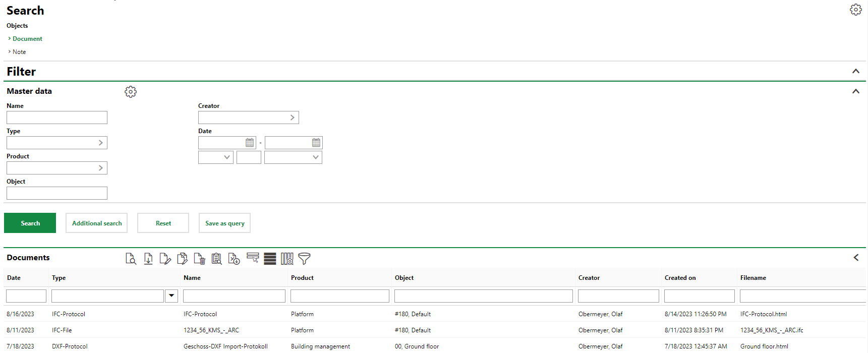Click 00, Ground floor object cell
Viewport: 868px width, 353px height.
point(417,346)
